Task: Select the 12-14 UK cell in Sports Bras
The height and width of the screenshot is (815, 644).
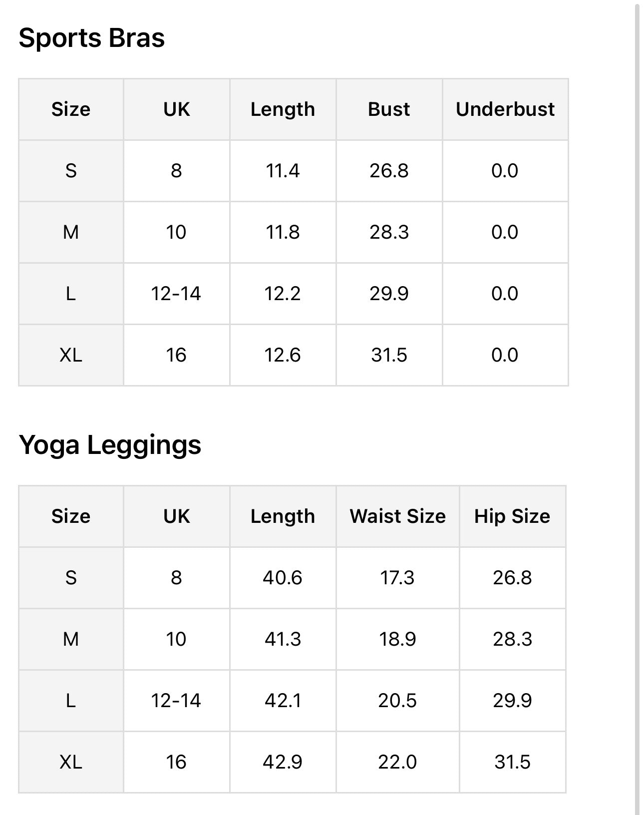Action: [x=176, y=294]
